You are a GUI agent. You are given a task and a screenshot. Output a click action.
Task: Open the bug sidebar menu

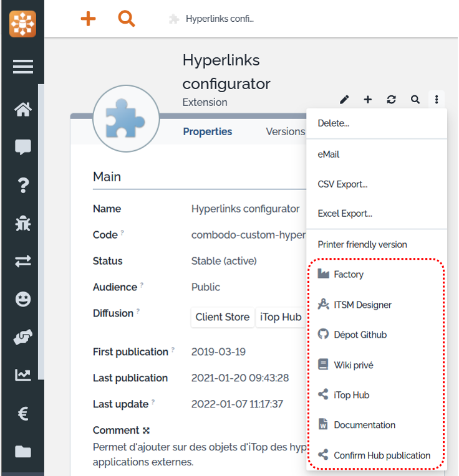point(23,224)
